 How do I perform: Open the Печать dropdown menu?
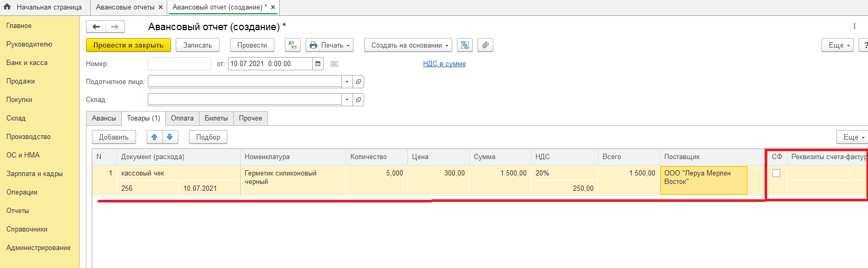pos(329,45)
